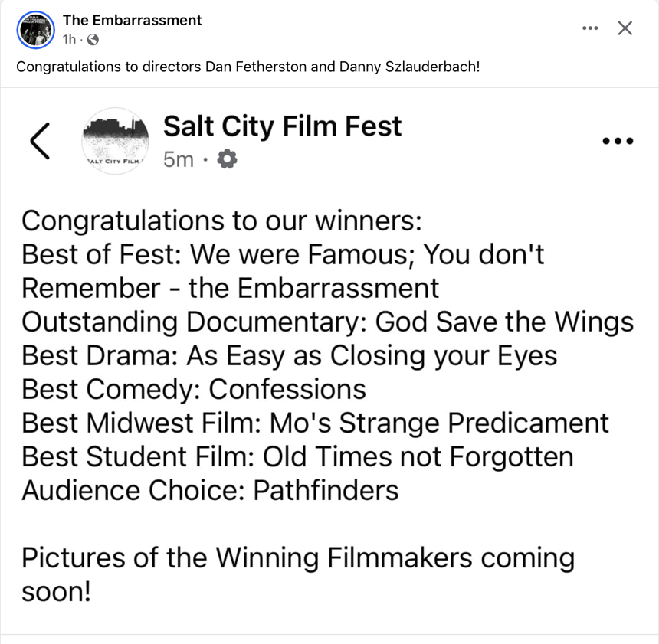659x644 pixels.
Task: Click the "Pictures of the Winning Filmmakers" text
Action: 297,557
